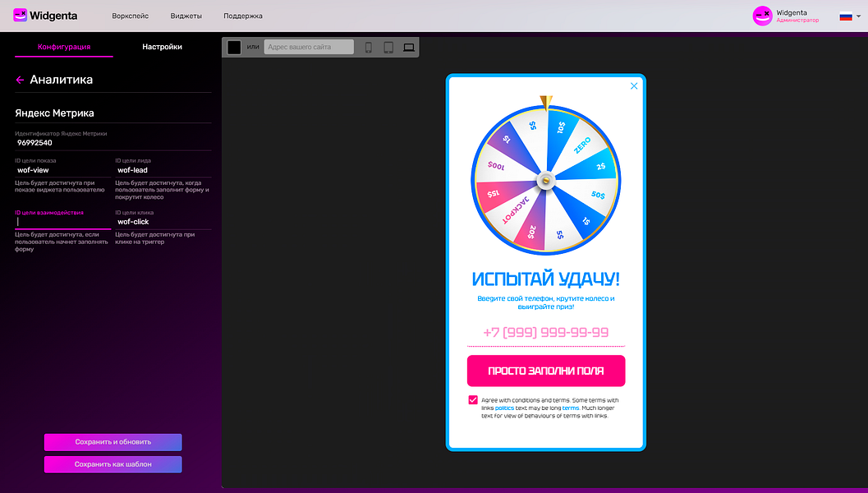The height and width of the screenshot is (493, 868).
Task: Switch preview to laptop desktop view
Action: tap(408, 48)
